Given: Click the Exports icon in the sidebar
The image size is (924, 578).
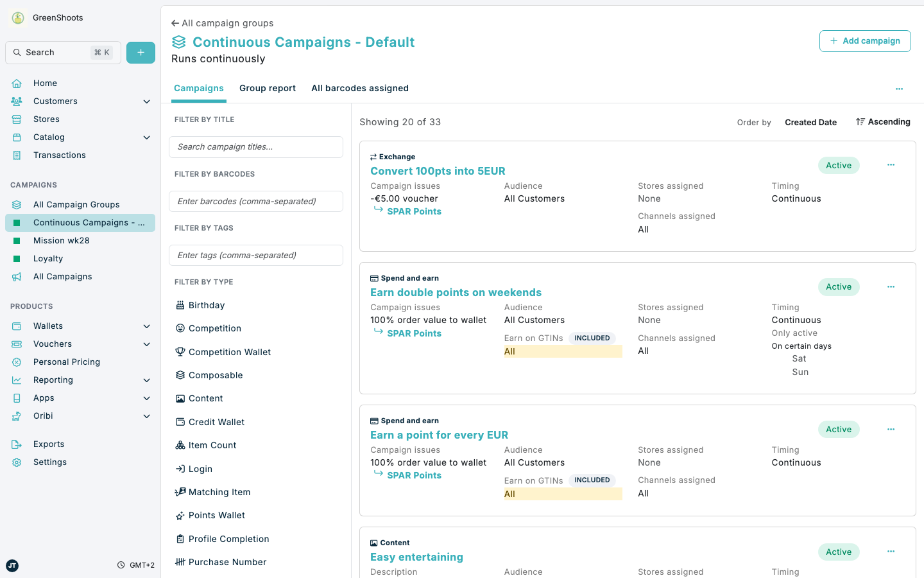Looking at the screenshot, I should click(16, 444).
